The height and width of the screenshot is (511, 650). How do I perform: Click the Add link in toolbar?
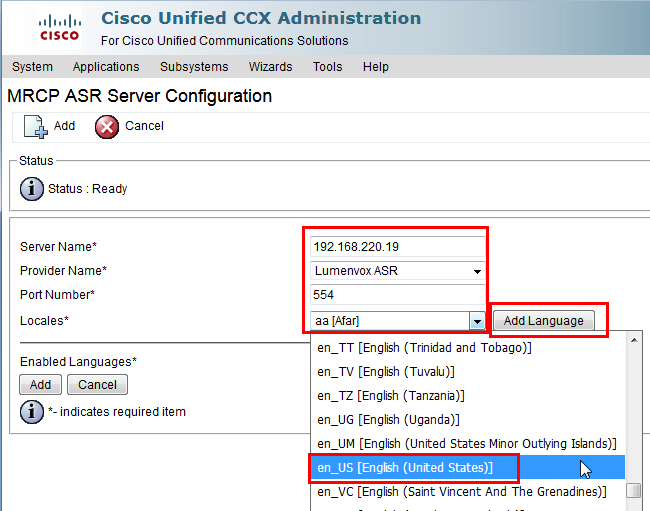(64, 126)
